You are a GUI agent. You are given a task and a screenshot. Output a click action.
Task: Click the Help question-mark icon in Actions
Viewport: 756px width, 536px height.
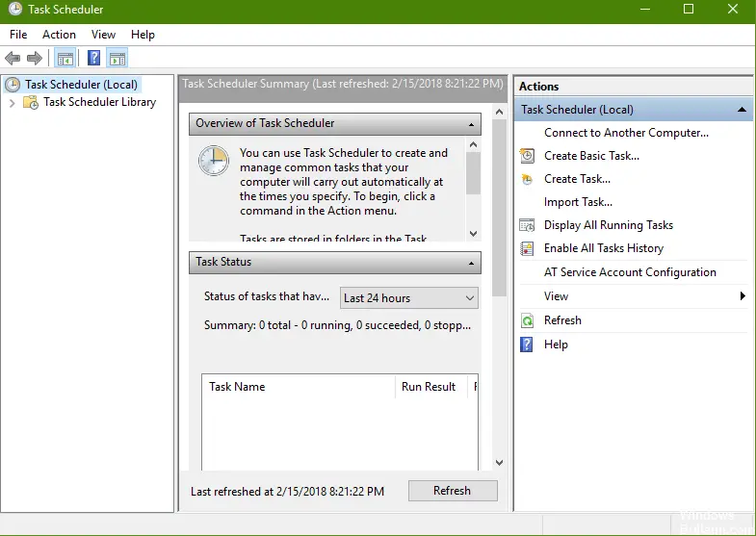527,345
